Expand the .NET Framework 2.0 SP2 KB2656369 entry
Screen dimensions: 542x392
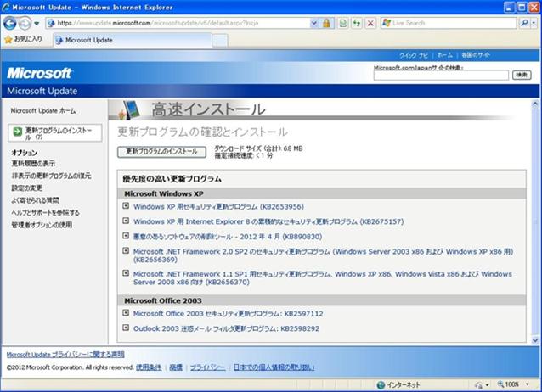click(x=126, y=251)
